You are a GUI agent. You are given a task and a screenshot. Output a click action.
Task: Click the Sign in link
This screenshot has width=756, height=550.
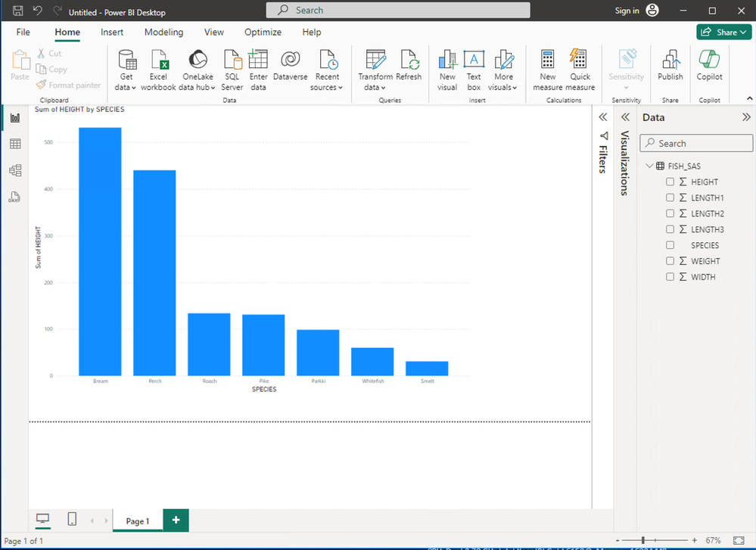pos(627,11)
